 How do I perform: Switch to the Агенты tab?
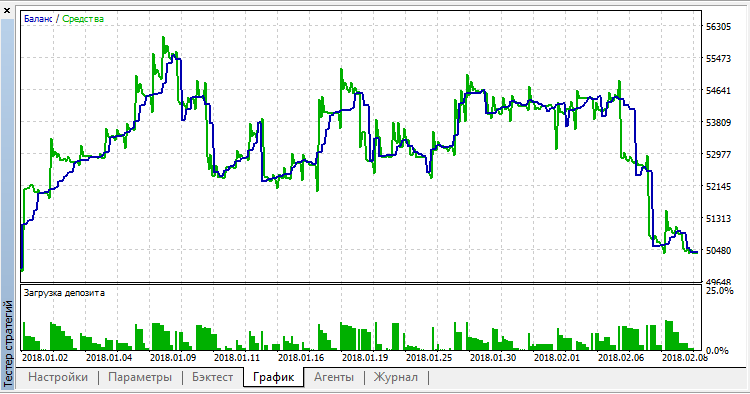click(334, 377)
